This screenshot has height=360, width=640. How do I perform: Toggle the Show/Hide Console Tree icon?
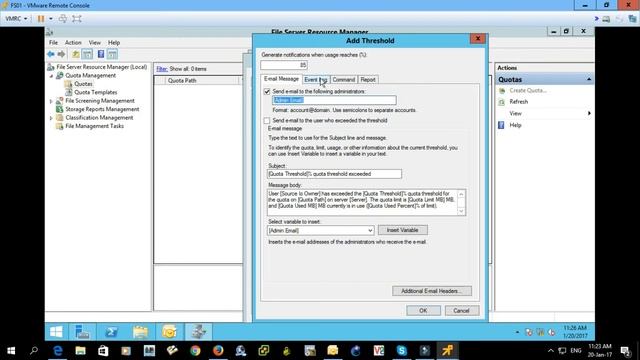[x=87, y=54]
